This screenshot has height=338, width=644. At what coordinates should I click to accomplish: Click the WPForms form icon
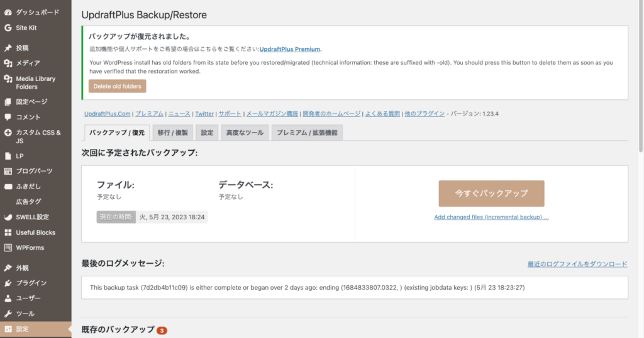(8, 248)
